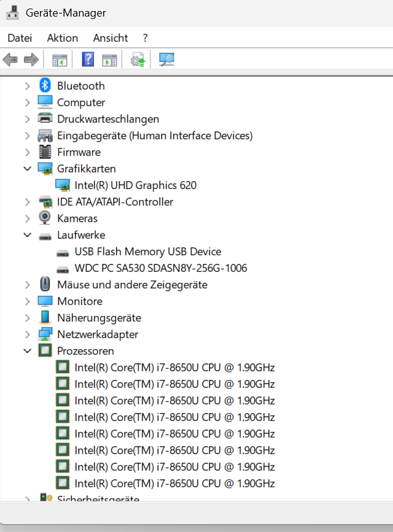Click the Computer category icon
The image size is (393, 532).
pyautogui.click(x=45, y=102)
